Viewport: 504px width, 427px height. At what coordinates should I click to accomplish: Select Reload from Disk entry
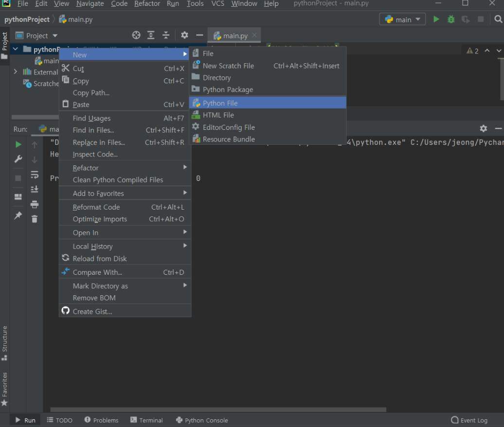tap(125, 259)
